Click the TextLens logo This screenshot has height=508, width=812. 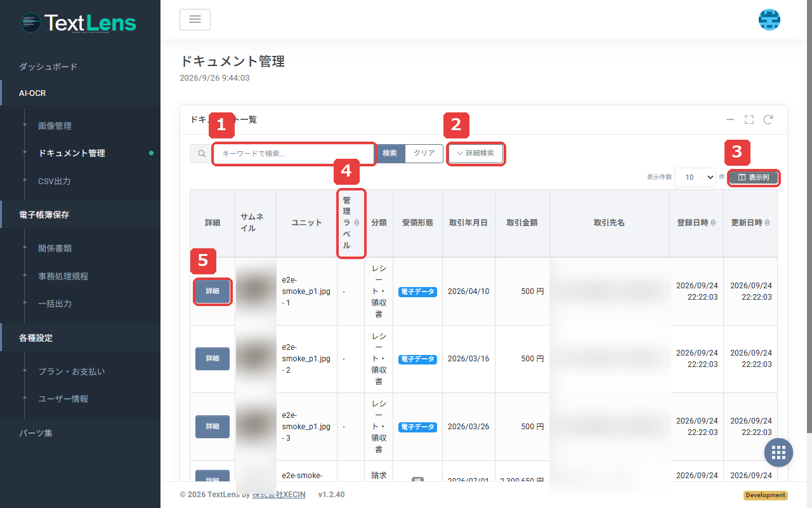(79, 23)
